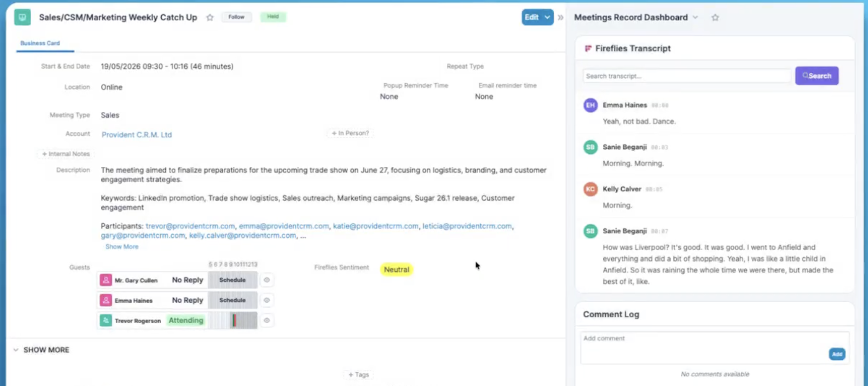This screenshot has width=868, height=386.
Task: Click the Search transcript input field
Action: pos(686,76)
